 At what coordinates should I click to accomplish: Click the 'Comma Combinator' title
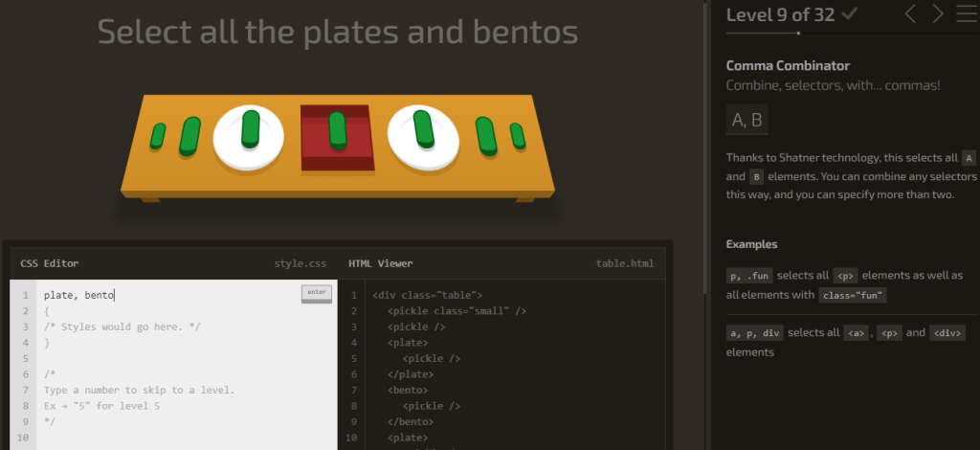(788, 66)
